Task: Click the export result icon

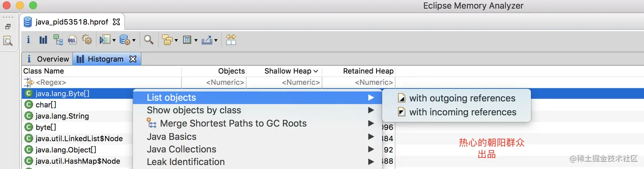Action: tap(207, 40)
